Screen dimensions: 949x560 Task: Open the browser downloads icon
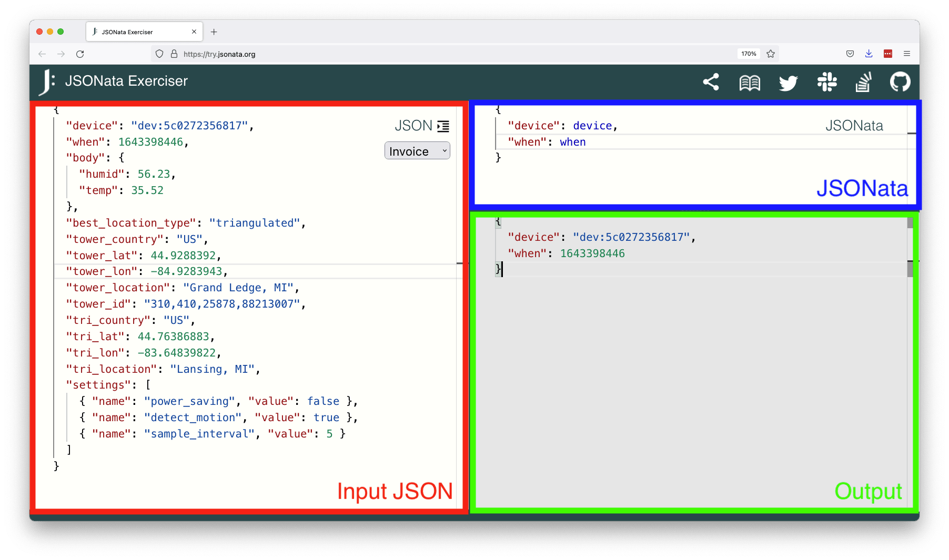pyautogui.click(x=869, y=54)
